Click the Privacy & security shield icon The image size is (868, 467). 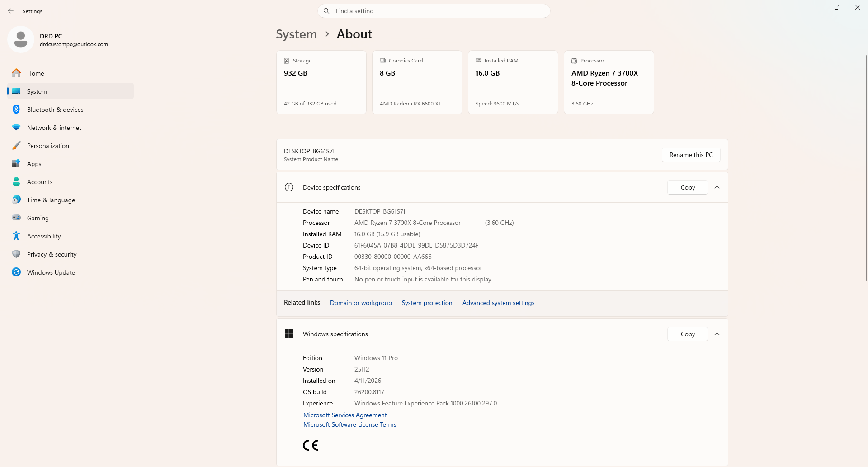(16, 254)
